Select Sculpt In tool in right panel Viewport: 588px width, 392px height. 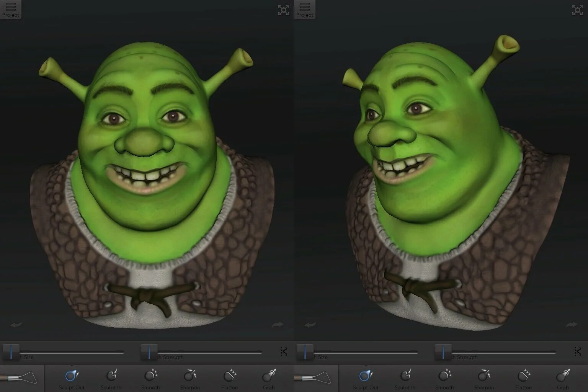click(405, 379)
